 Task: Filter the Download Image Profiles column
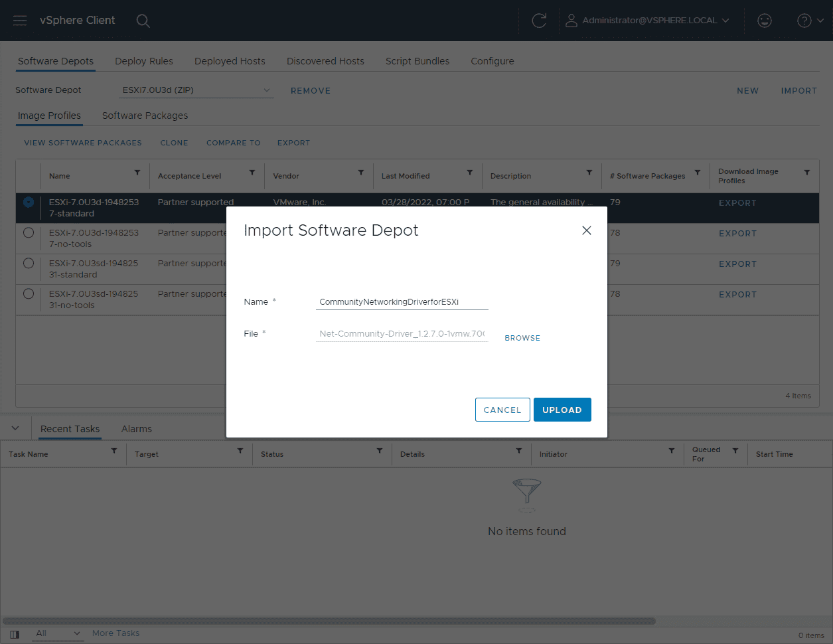(x=807, y=173)
